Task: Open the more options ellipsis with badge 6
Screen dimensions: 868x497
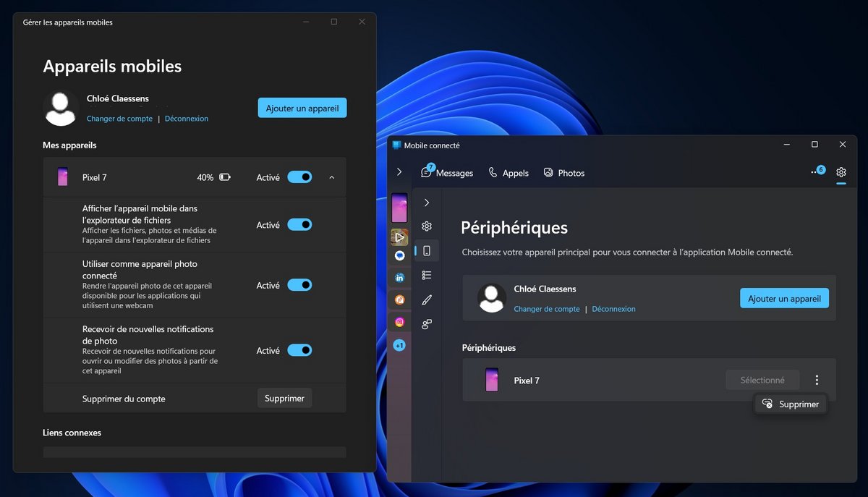Action: pos(817,172)
